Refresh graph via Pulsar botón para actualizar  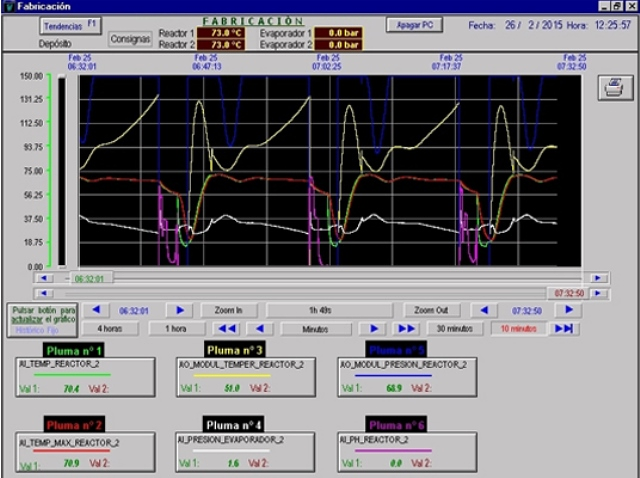click(43, 320)
